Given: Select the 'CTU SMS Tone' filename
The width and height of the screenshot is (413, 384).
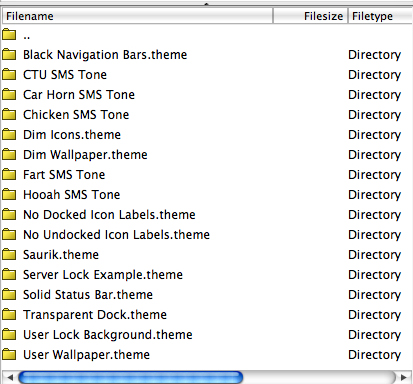Looking at the screenshot, I should 65,75.
